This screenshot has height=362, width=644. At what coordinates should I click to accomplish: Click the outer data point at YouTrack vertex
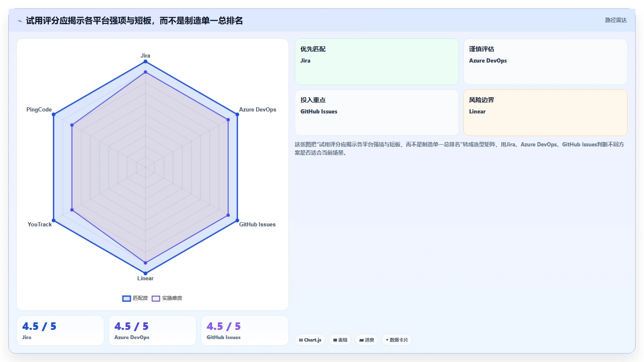(53, 220)
